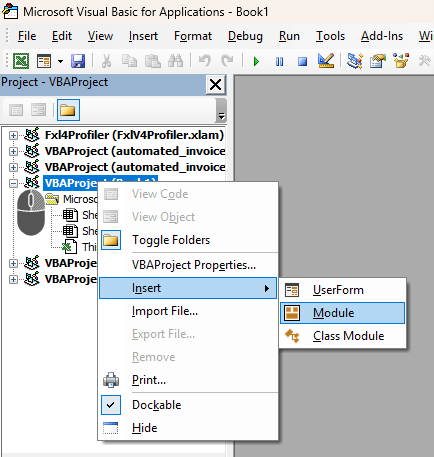Collapse the VBAProject (Book1) node
434x457 pixels.
pos(13,183)
